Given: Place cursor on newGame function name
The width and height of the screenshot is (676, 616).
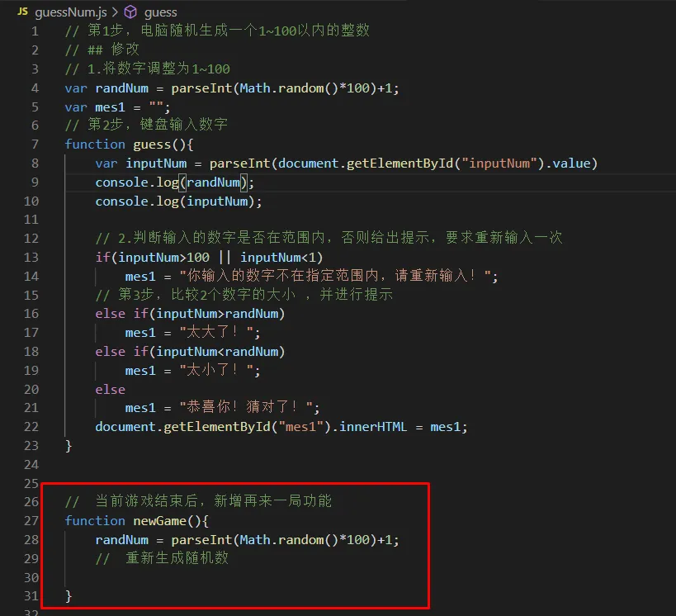Looking at the screenshot, I should (x=164, y=520).
